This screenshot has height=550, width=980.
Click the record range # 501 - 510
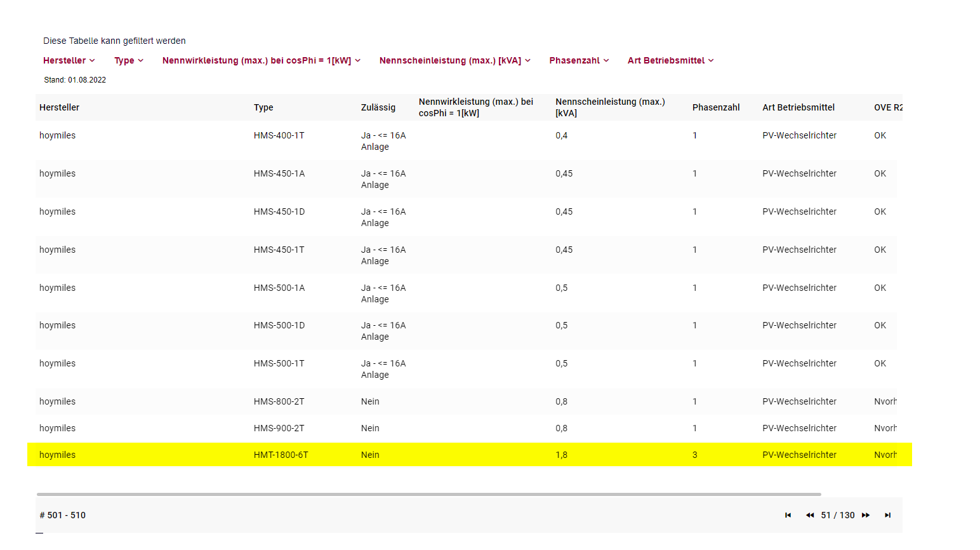coord(63,515)
